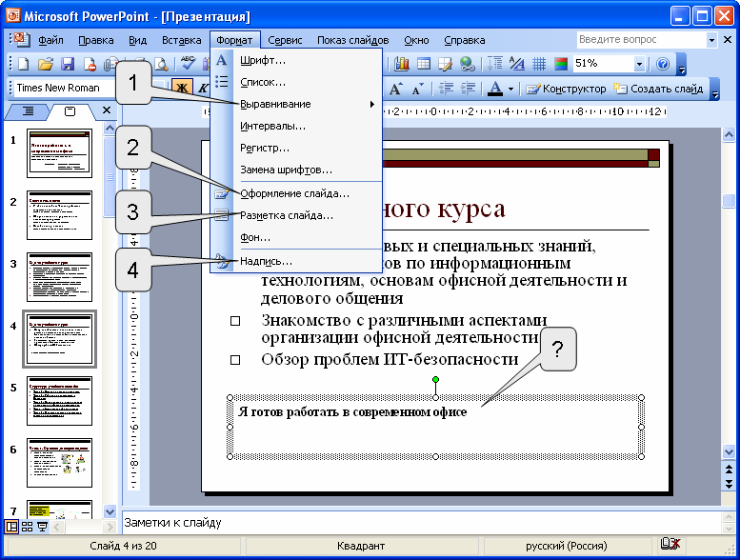The image size is (740, 560).
Task: Choose Фон… menu entry
Action: pos(296,237)
